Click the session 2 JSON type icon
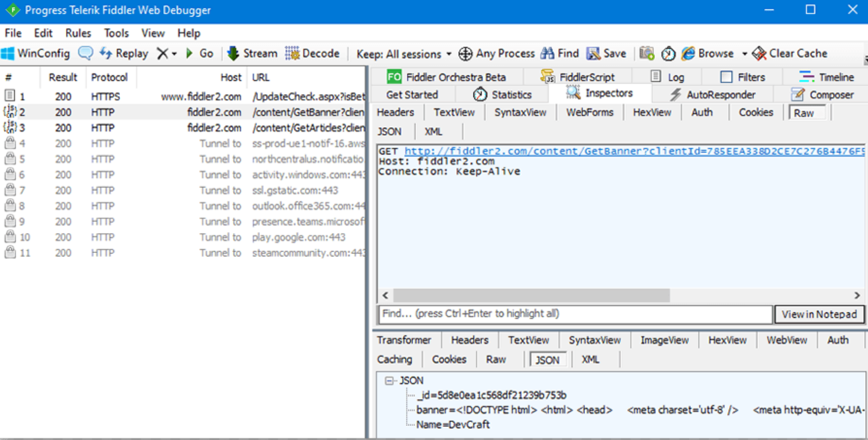The width and height of the screenshot is (868, 440). click(x=10, y=112)
